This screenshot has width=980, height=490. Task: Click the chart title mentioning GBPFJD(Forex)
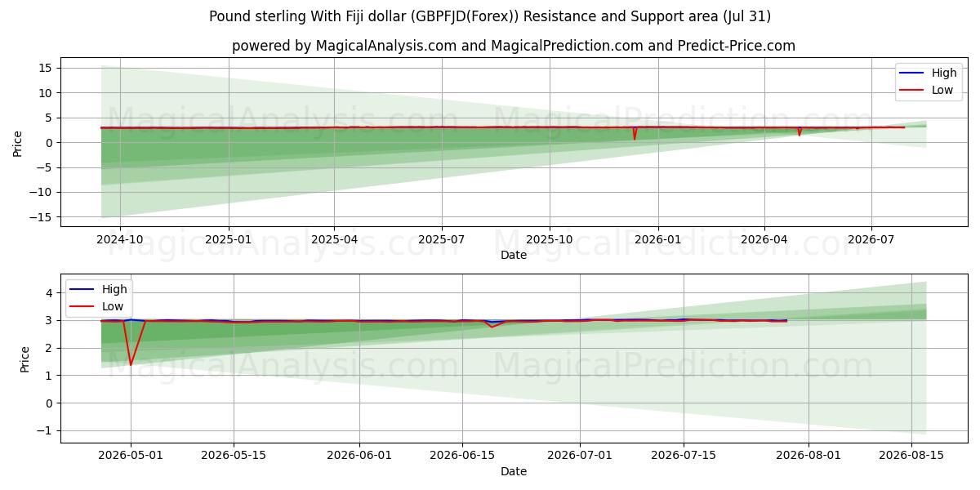click(x=490, y=16)
